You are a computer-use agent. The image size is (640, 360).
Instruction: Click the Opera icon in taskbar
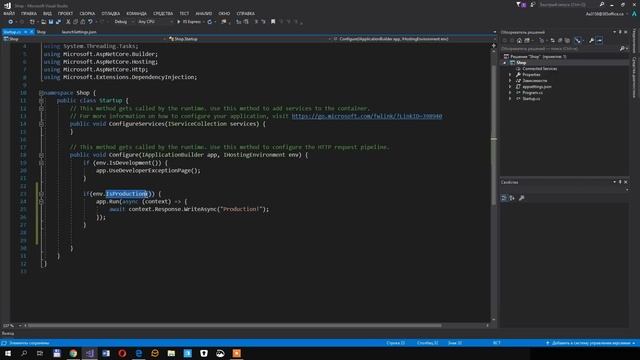click(x=122, y=353)
